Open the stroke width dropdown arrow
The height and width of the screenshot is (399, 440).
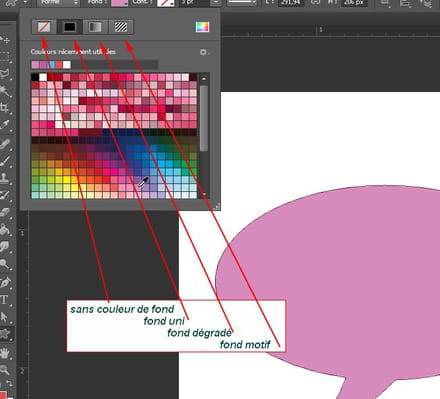point(216,3)
